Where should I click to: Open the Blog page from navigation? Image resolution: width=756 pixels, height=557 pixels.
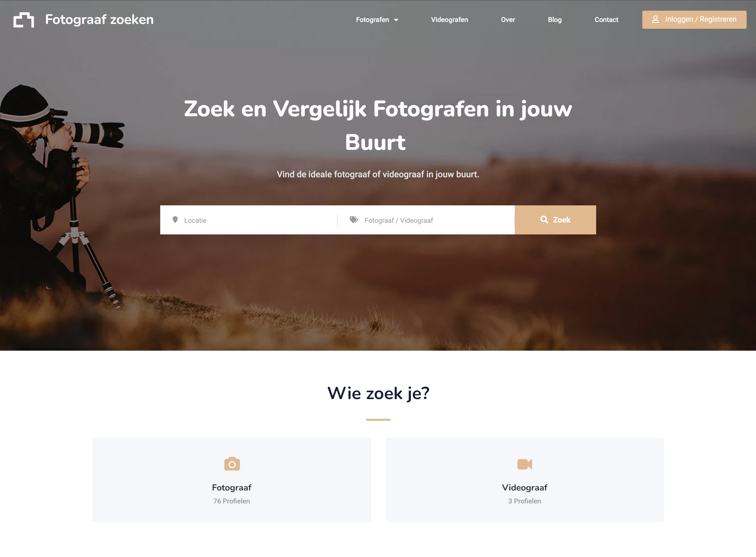[x=554, y=20]
